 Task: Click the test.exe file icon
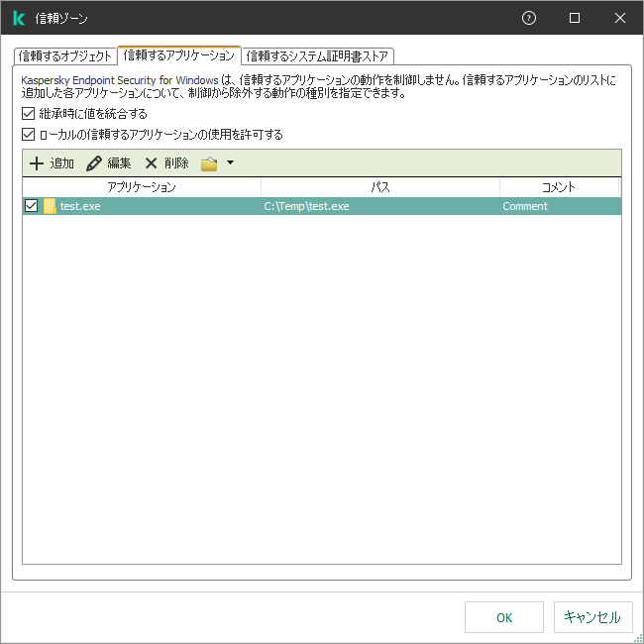click(50, 206)
